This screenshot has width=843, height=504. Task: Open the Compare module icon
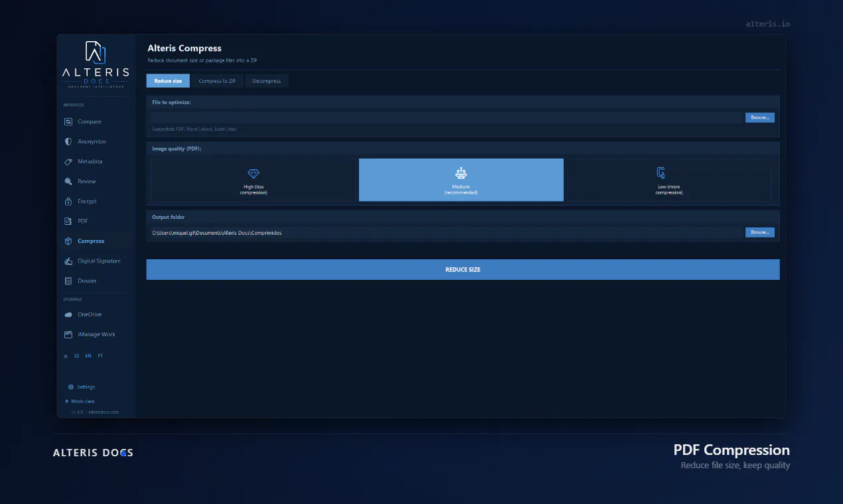[68, 122]
